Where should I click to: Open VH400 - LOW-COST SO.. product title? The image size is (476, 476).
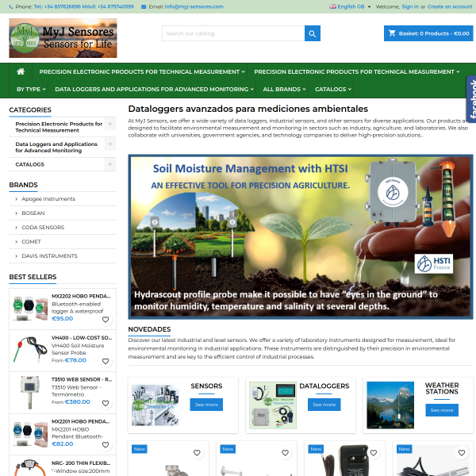[82, 338]
